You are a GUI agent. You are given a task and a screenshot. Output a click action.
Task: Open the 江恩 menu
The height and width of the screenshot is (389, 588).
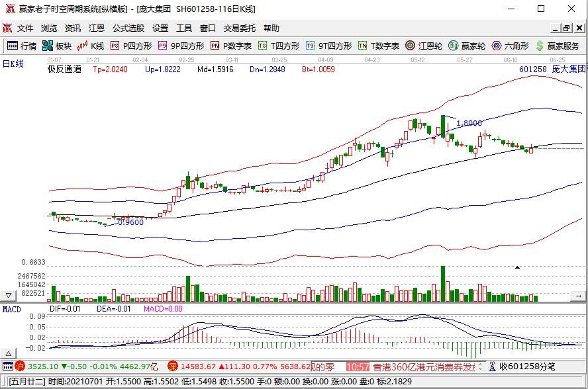pos(97,28)
